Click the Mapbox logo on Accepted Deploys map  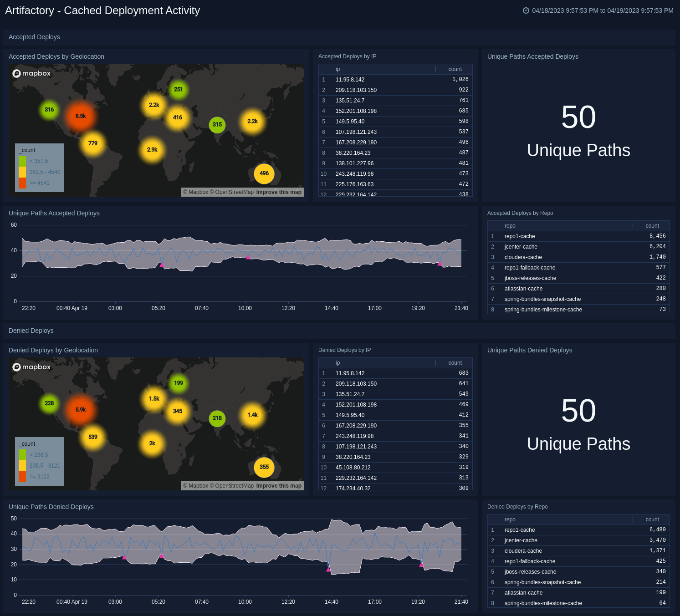tap(31, 73)
